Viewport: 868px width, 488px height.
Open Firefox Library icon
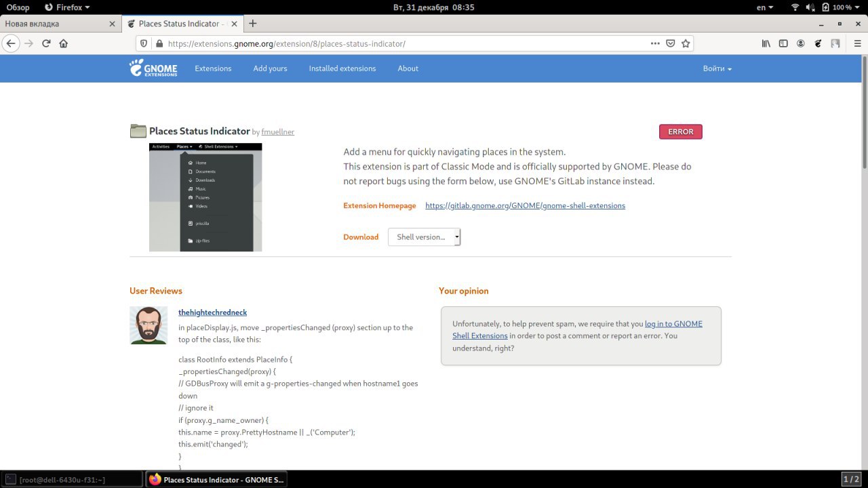(x=766, y=43)
